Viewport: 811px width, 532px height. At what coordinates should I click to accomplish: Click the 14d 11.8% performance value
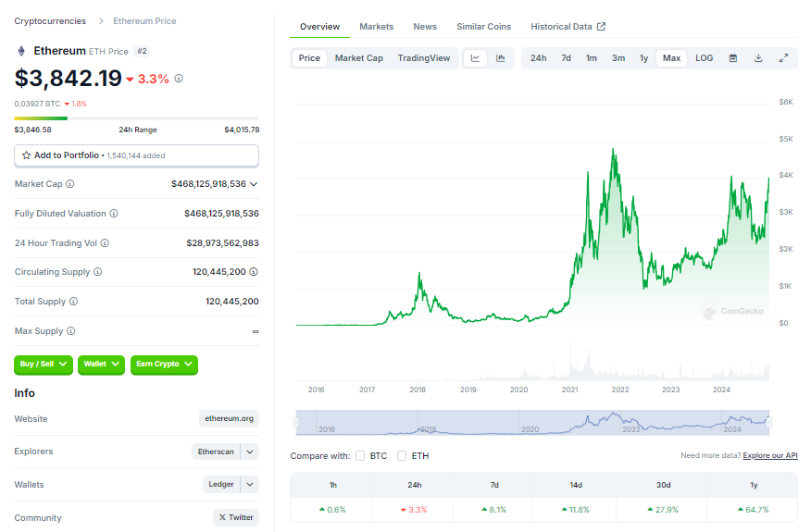pyautogui.click(x=575, y=509)
